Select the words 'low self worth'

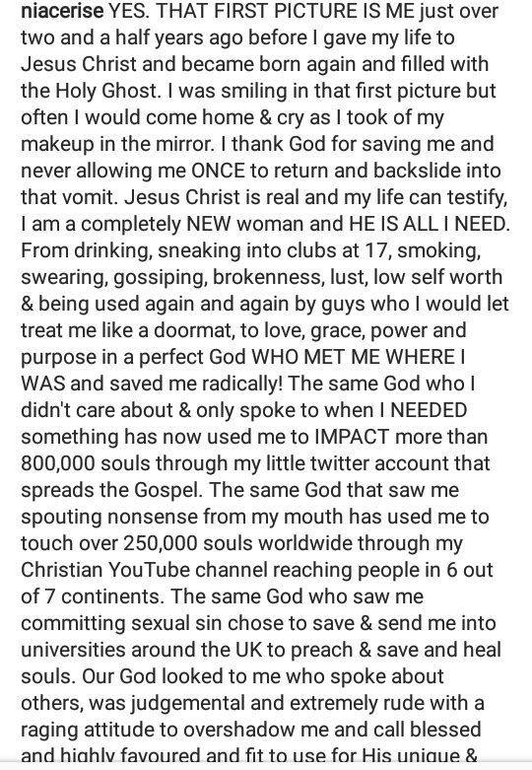437,276
